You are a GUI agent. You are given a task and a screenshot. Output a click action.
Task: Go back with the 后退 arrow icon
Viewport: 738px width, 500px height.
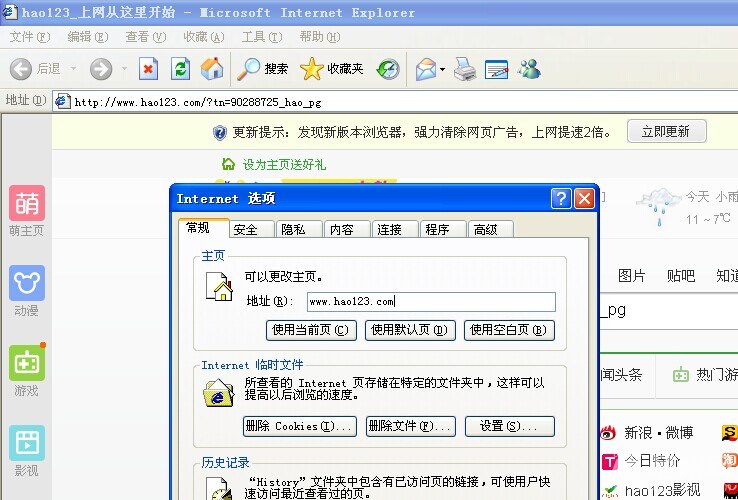click(21, 69)
